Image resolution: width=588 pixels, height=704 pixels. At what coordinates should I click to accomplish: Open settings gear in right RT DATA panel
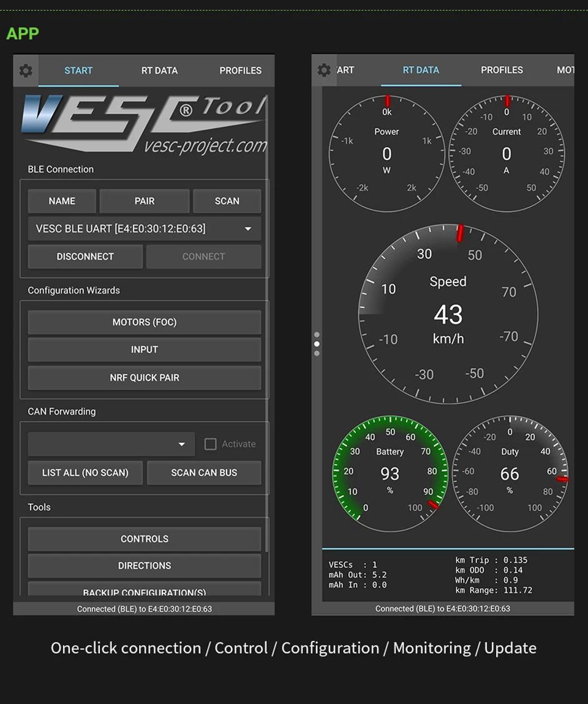tap(324, 70)
